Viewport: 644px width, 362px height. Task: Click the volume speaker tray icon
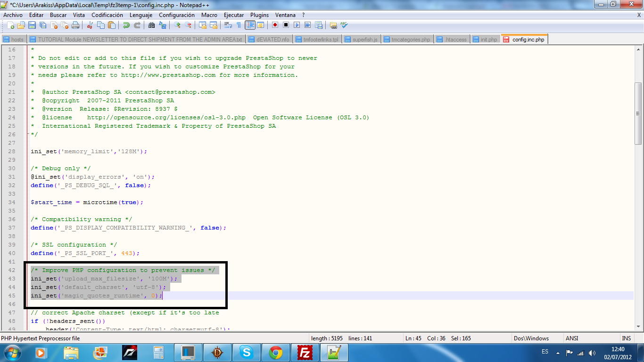click(x=592, y=353)
